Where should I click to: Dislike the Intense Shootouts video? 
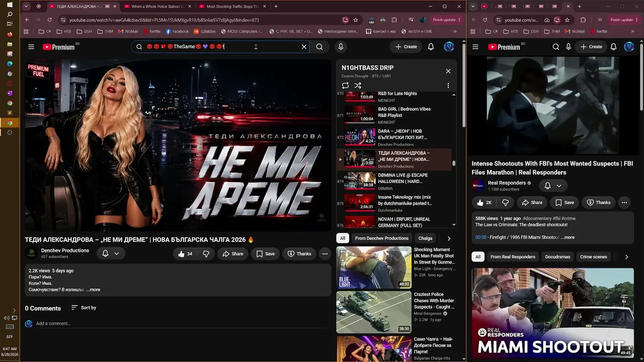pos(505,203)
